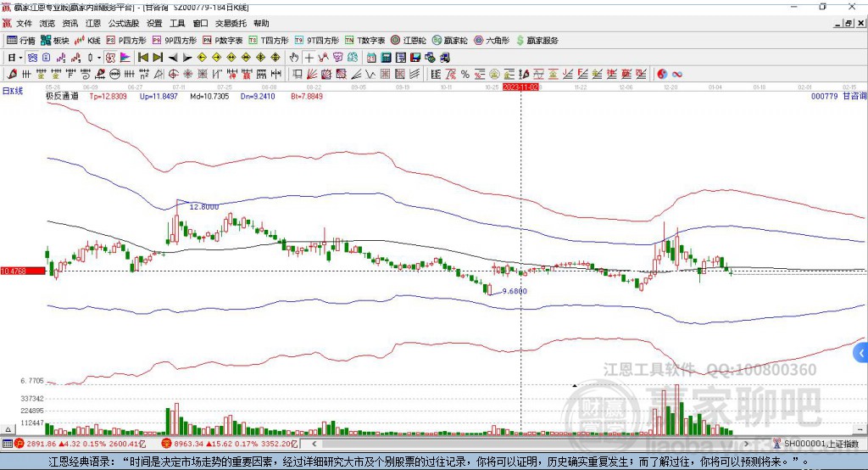
Task: Toggle the crosshair cursor tool
Action: [309, 58]
